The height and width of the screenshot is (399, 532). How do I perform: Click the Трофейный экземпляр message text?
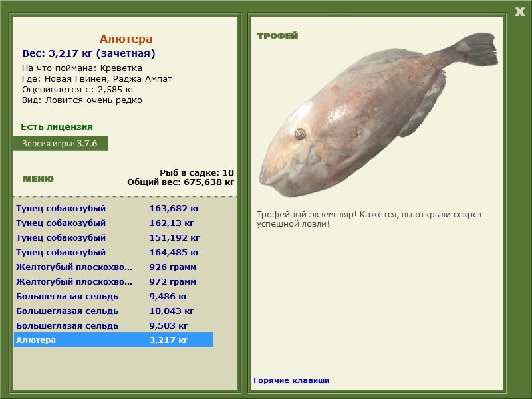pyautogui.click(x=369, y=219)
